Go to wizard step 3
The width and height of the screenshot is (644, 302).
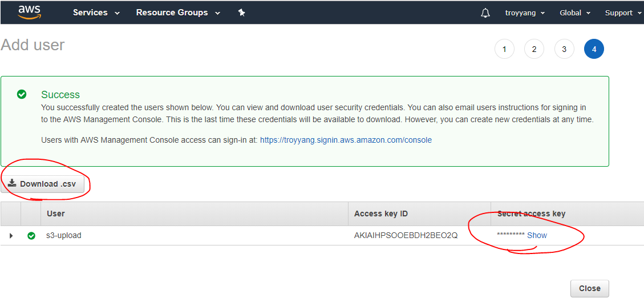564,49
